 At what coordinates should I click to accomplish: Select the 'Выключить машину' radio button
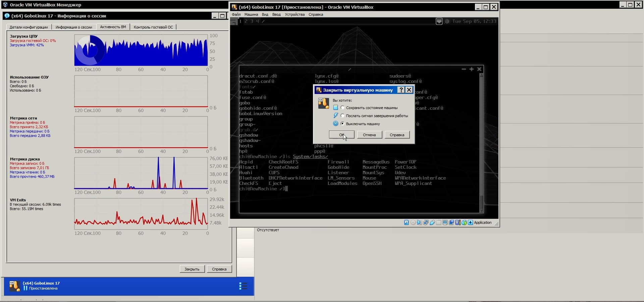[342, 124]
